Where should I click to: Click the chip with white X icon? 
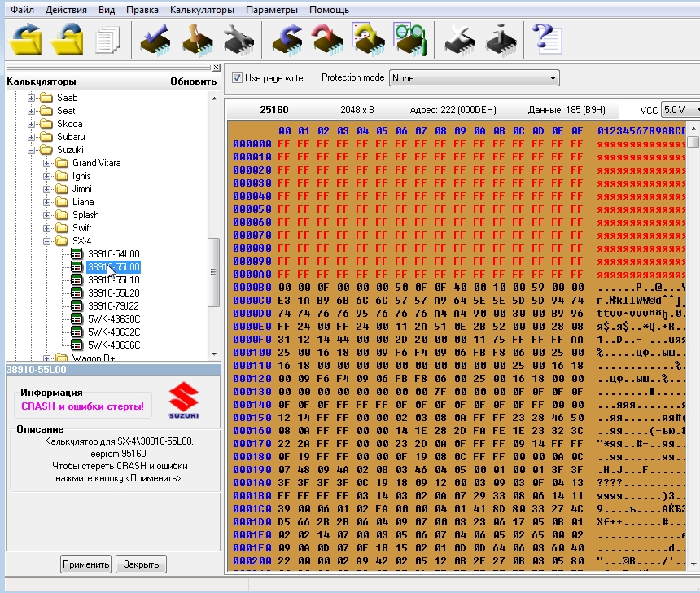459,40
